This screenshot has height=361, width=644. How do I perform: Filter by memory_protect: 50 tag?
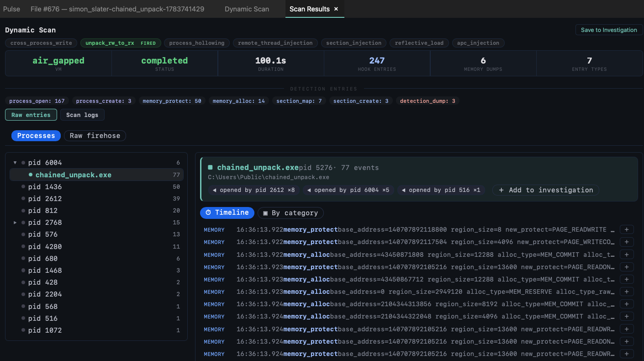172,101
